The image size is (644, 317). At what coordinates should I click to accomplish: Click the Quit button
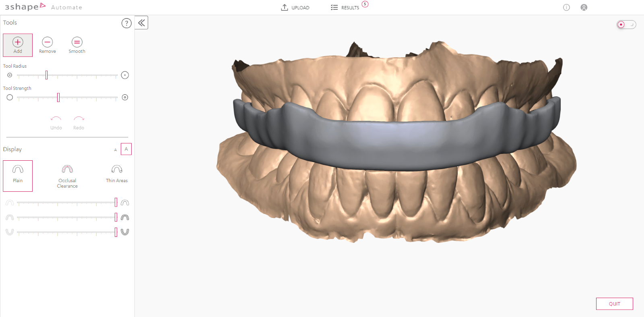tap(614, 304)
